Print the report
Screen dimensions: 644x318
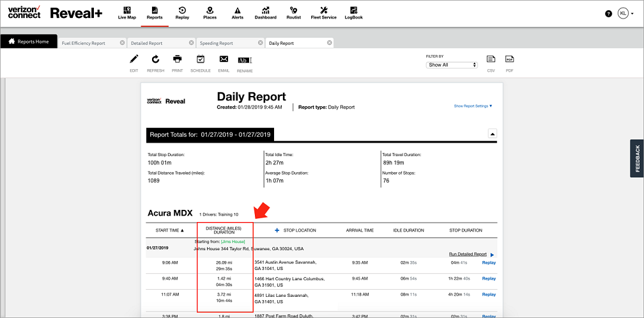coord(178,63)
